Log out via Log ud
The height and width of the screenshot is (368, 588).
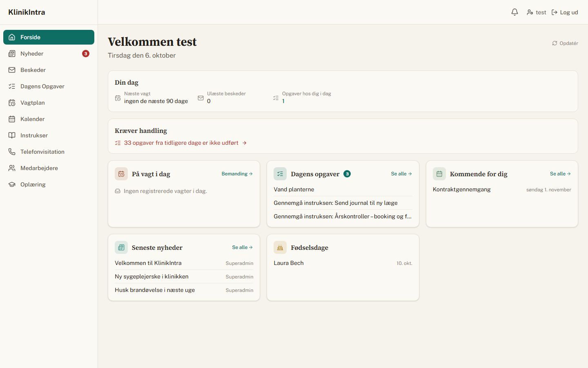pyautogui.click(x=565, y=12)
